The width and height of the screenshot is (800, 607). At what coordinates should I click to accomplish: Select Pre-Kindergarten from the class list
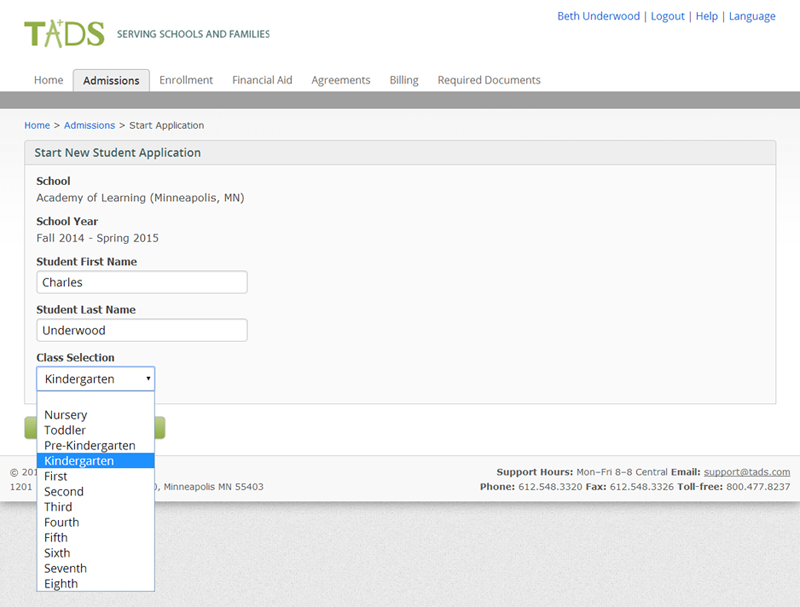pos(88,445)
